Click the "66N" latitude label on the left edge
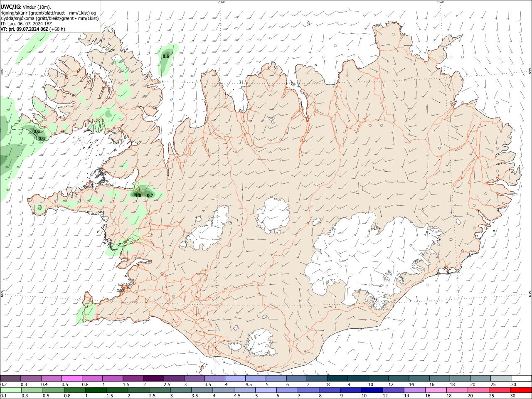The image size is (532, 399). (x=2, y=71)
